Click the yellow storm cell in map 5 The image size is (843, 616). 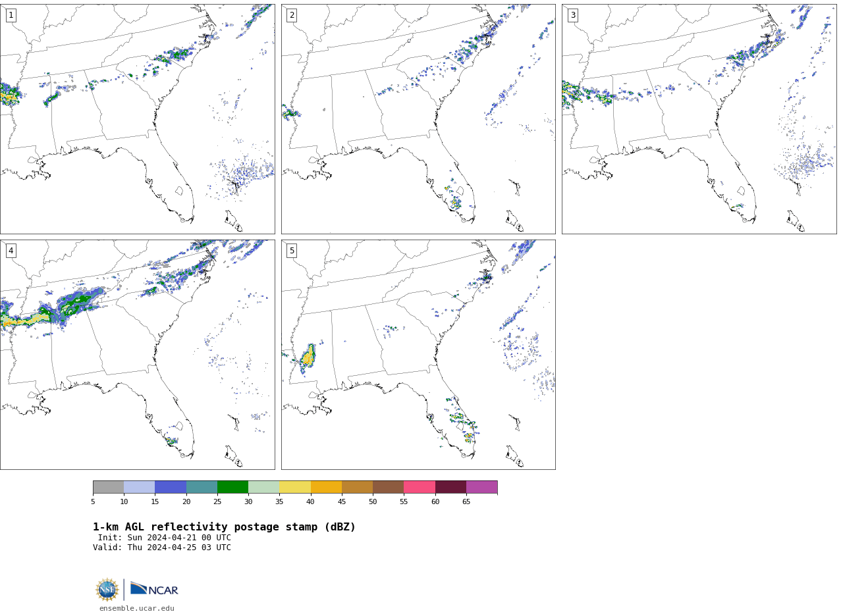pyautogui.click(x=308, y=357)
